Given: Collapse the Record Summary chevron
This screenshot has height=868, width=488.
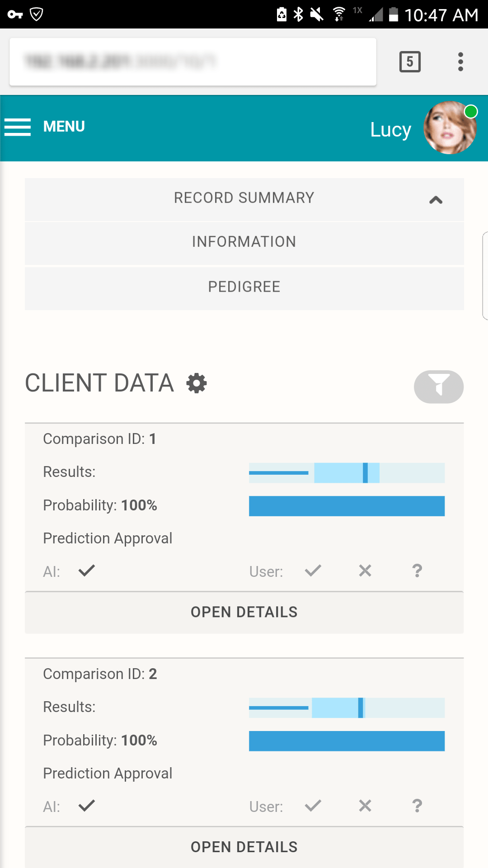Looking at the screenshot, I should pyautogui.click(x=436, y=200).
